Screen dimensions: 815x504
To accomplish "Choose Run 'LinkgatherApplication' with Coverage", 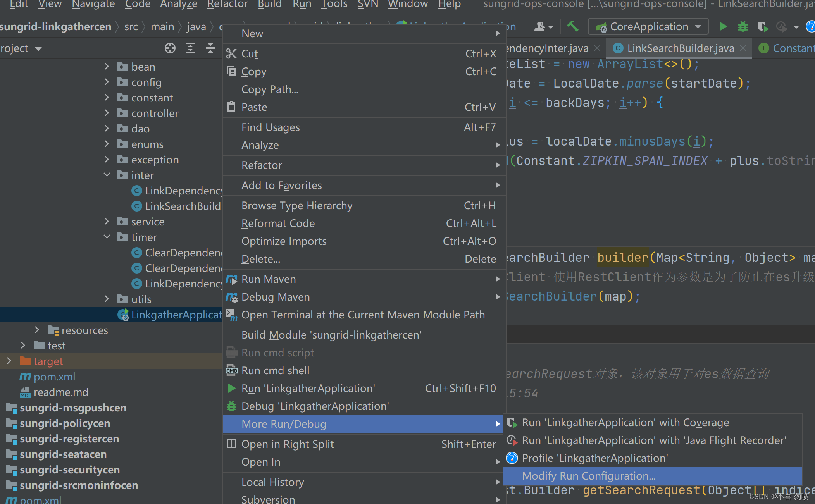I will (x=653, y=422).
